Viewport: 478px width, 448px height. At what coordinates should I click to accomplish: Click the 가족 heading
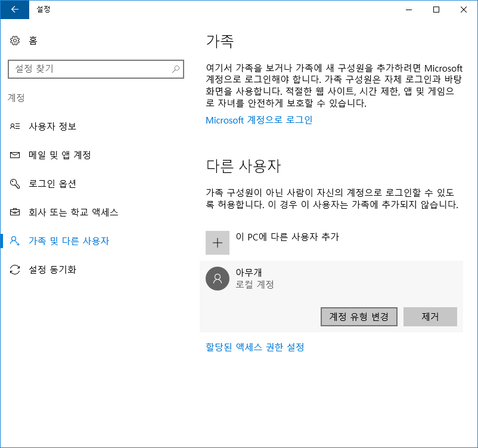click(220, 42)
